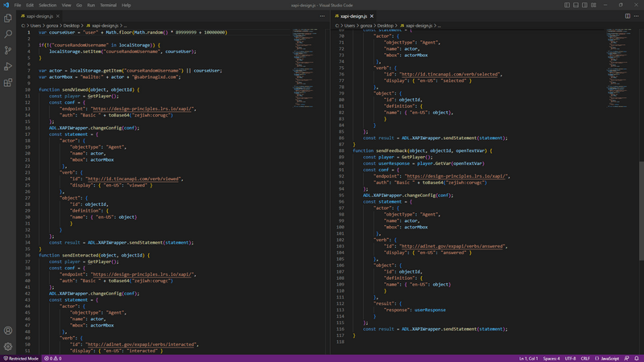Open the Search view in activity bar

8,34
